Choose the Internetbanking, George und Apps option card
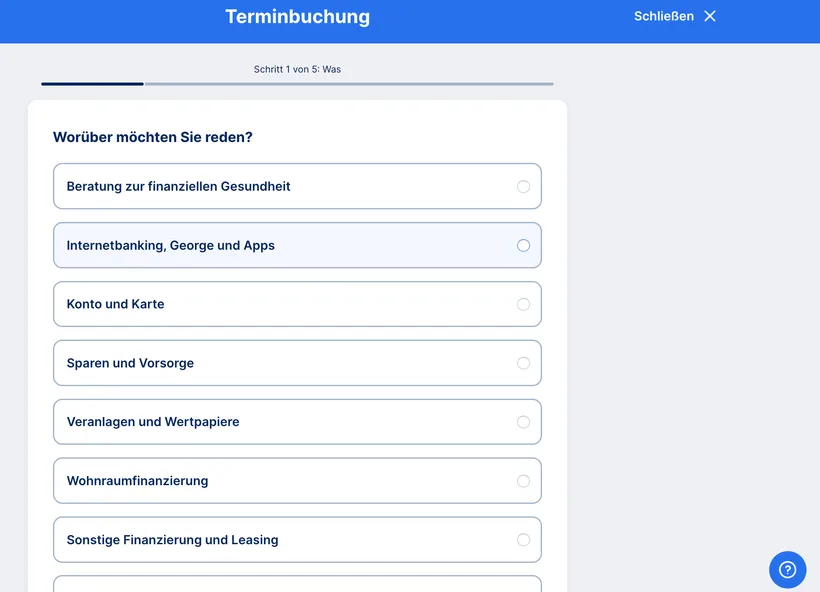Screen dimensions: 820x592 tap(297, 245)
